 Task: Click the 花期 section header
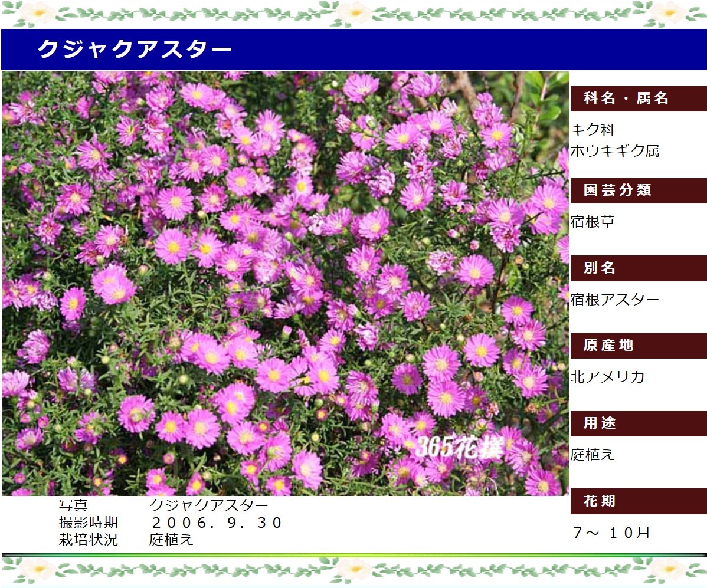click(638, 501)
